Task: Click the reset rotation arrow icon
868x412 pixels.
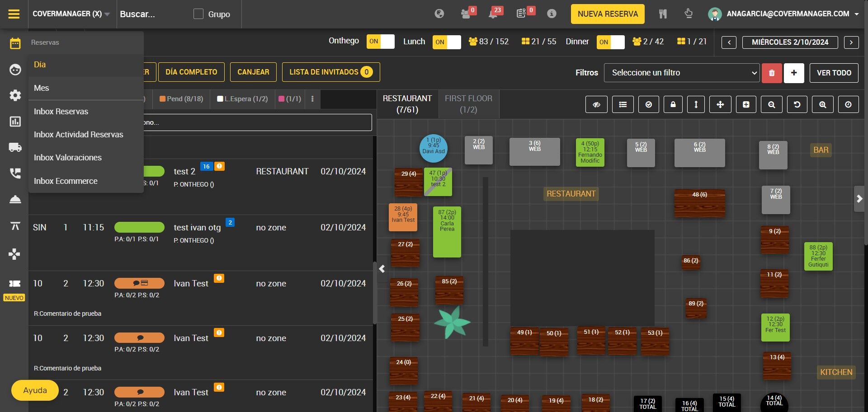Action: 797,104
